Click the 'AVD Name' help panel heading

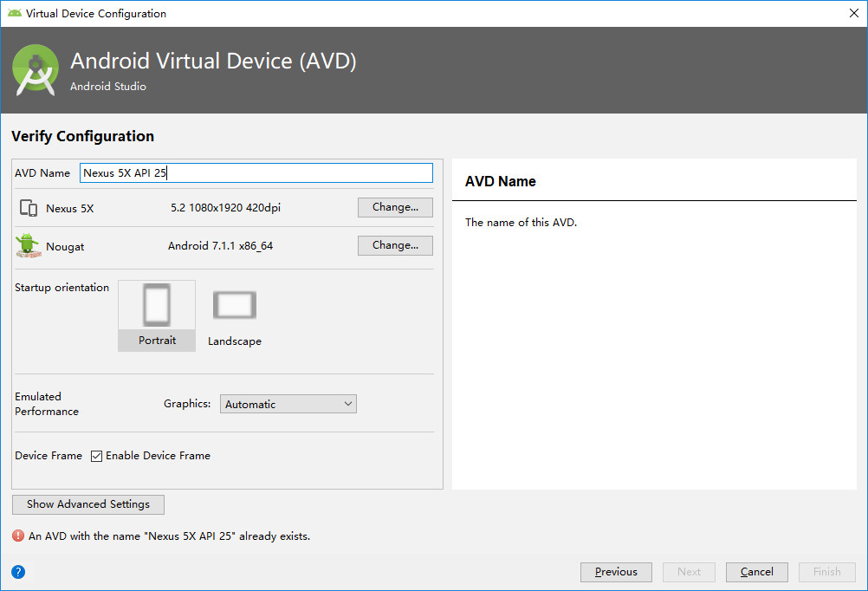[501, 181]
